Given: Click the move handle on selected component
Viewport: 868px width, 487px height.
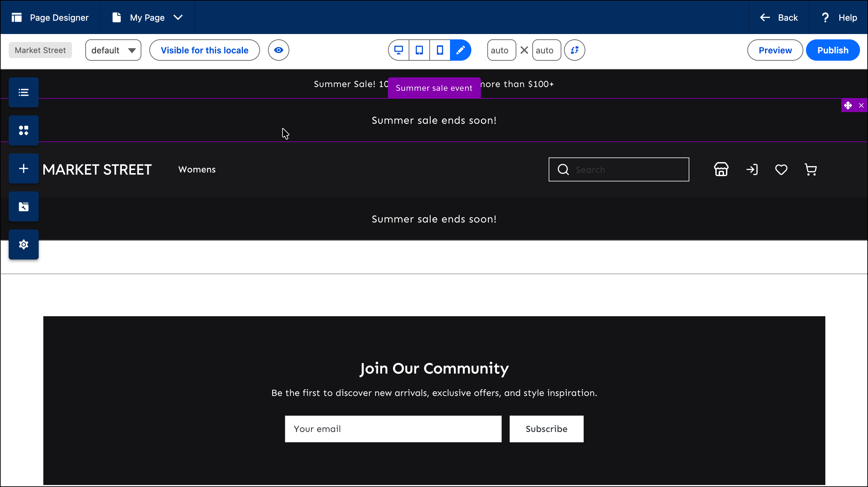Looking at the screenshot, I should pos(848,105).
